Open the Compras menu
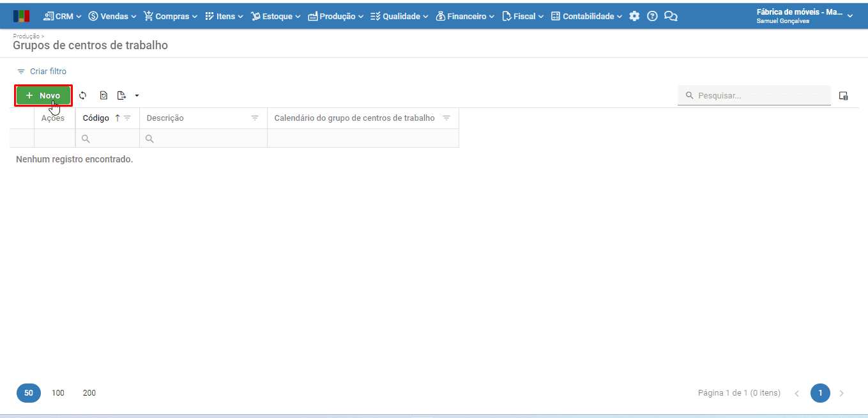 point(171,16)
